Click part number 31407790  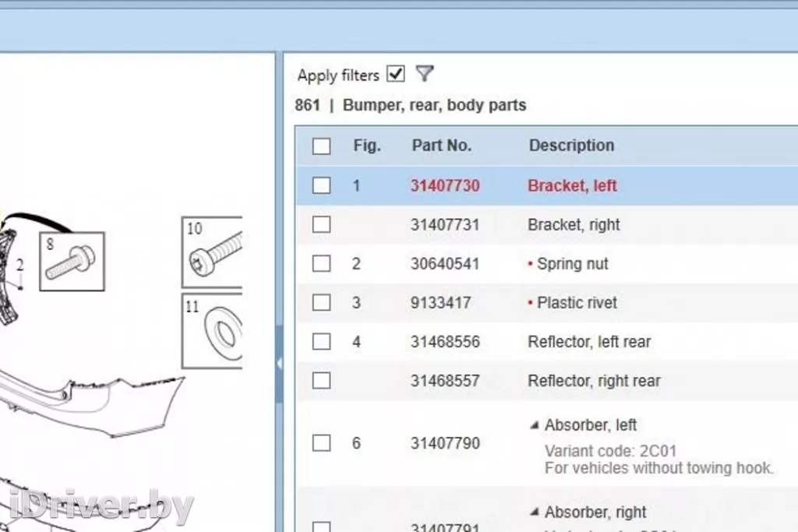tap(445, 443)
